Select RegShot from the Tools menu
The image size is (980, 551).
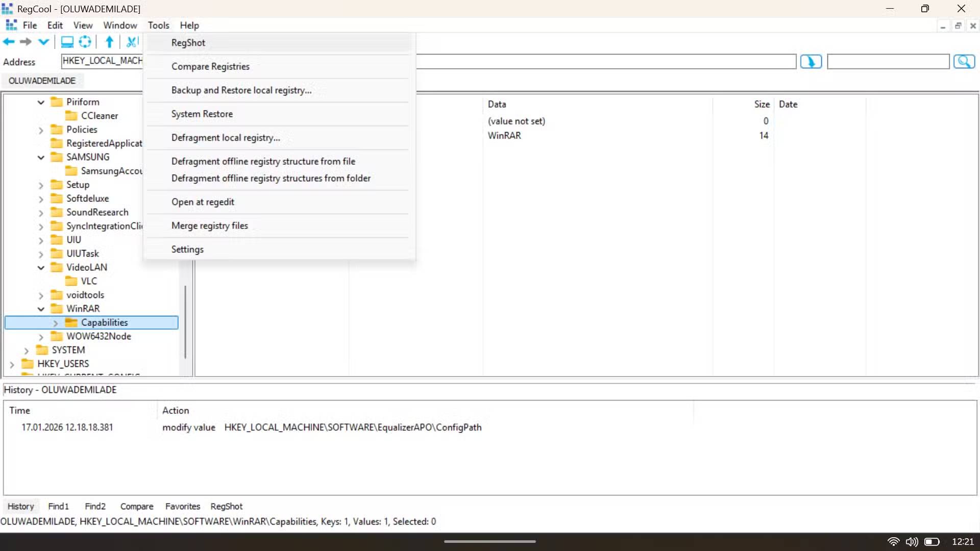(x=188, y=43)
